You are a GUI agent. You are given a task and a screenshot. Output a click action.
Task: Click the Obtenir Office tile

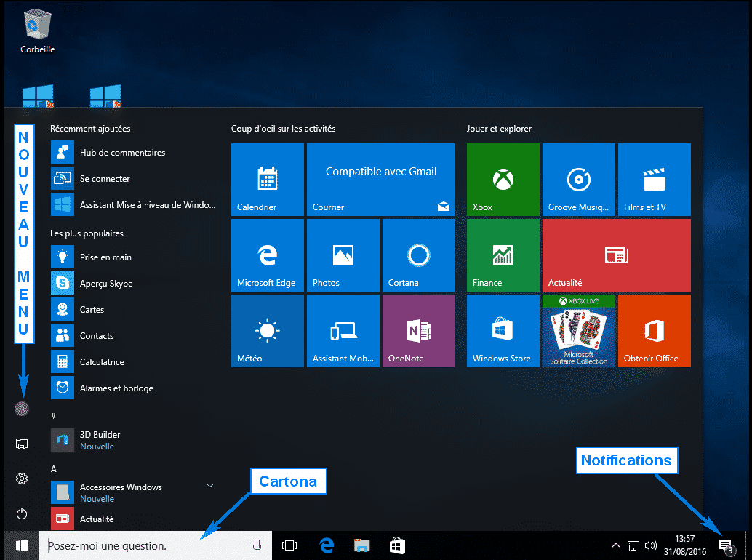tap(654, 331)
